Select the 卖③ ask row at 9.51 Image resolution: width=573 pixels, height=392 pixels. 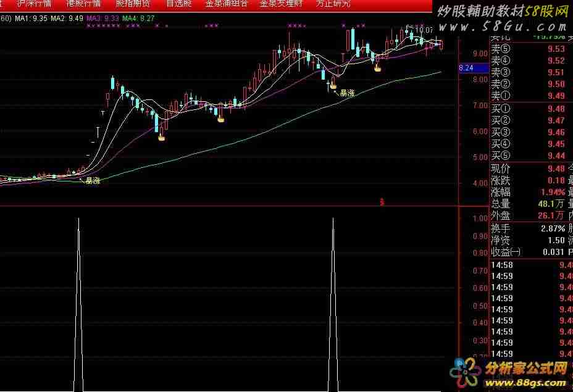[x=531, y=72]
